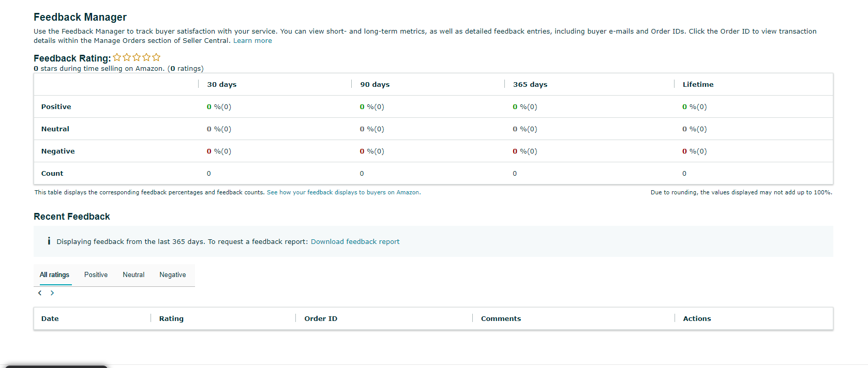
Task: Click the Order ID column header
Action: pos(321,319)
